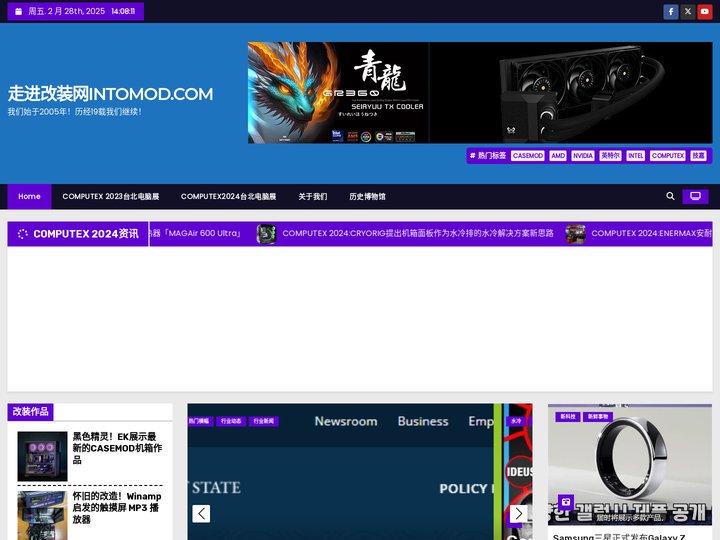Click the main slider policy image
The image size is (720, 540).
(x=341, y=472)
